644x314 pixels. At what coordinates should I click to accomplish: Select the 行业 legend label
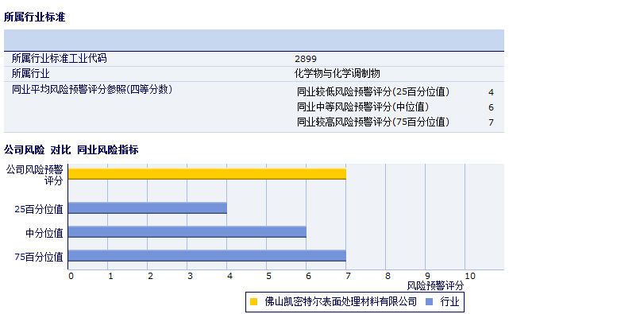click(449, 302)
